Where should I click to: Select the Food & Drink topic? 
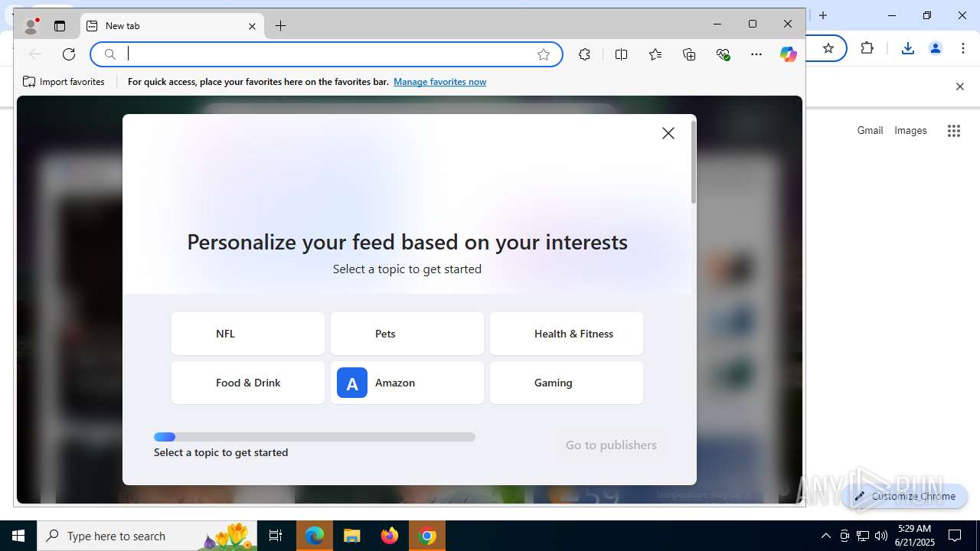(248, 383)
